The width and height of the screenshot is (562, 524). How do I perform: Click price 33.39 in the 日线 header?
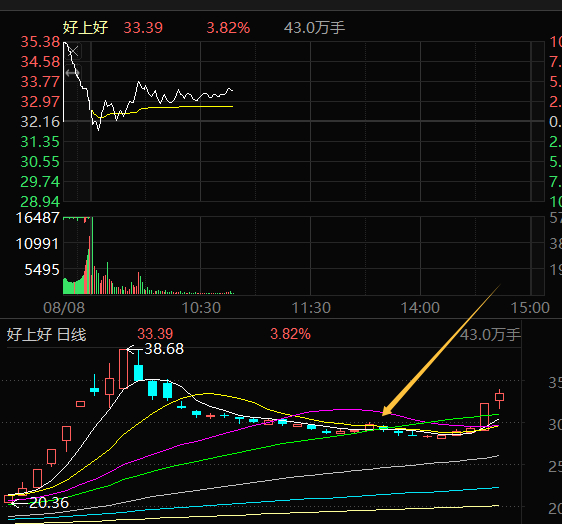155,334
